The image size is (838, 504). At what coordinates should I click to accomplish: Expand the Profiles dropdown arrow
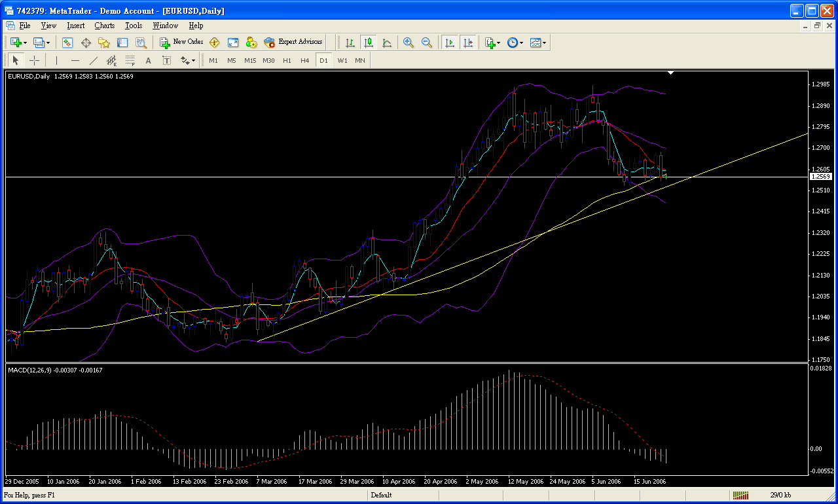click(48, 43)
